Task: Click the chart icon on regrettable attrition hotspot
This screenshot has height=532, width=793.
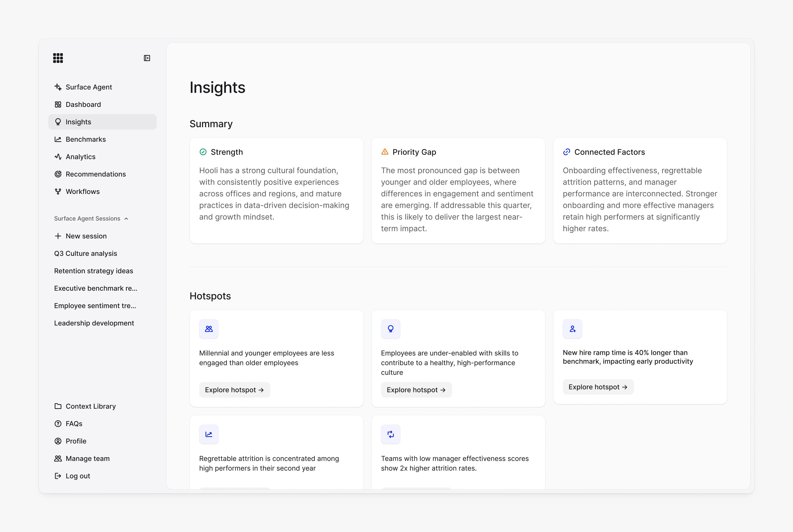Action: (x=209, y=434)
